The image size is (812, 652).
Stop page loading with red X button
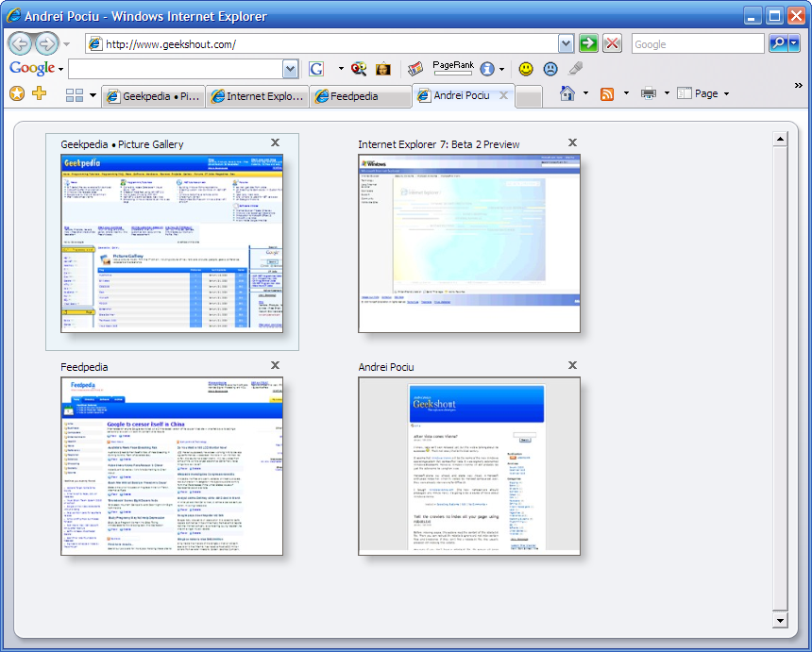[x=612, y=43]
